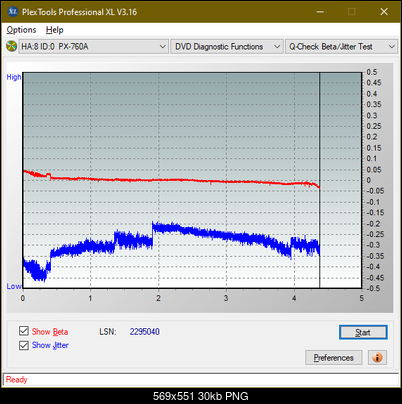The width and height of the screenshot is (402, 404).
Task: Minimize the PlexTools window
Action: pyautogui.click(x=320, y=12)
